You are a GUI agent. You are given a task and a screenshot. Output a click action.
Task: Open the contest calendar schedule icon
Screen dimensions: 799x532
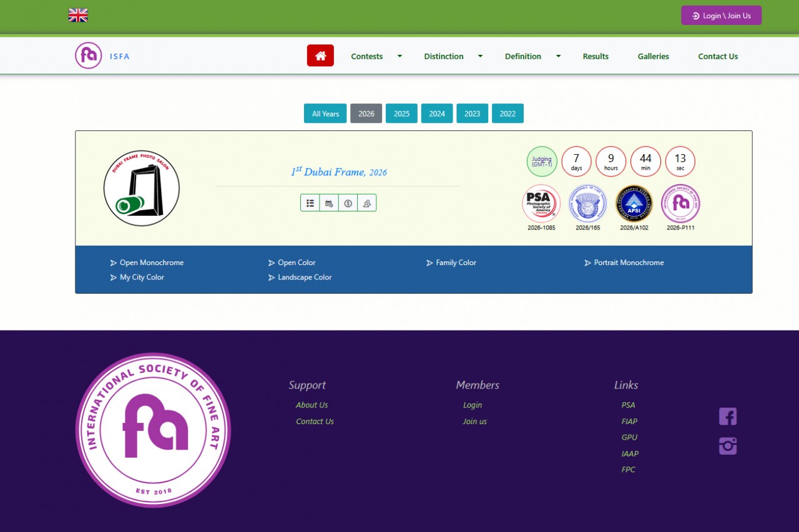tap(329, 203)
